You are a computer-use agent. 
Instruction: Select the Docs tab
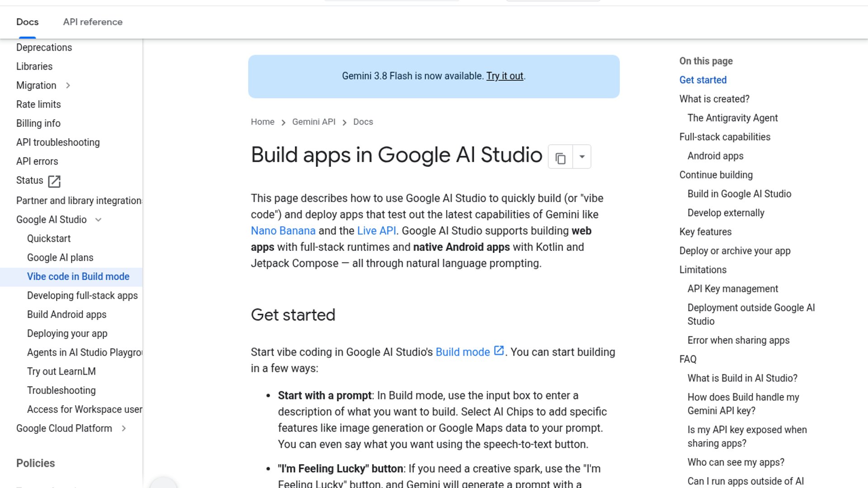pyautogui.click(x=27, y=22)
